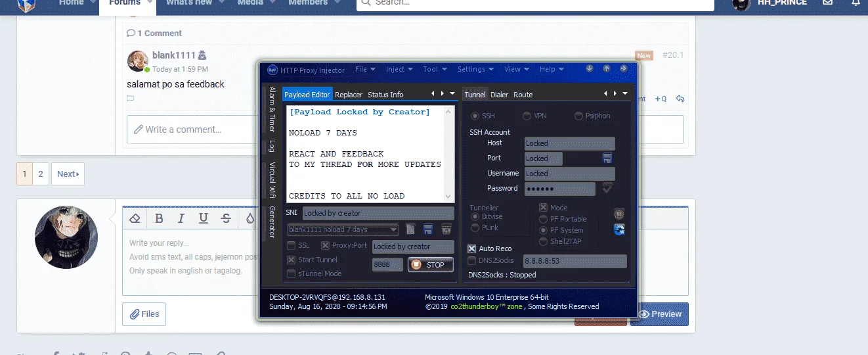
Task: Enable the DNS2Socks checkbox
Action: click(471, 260)
